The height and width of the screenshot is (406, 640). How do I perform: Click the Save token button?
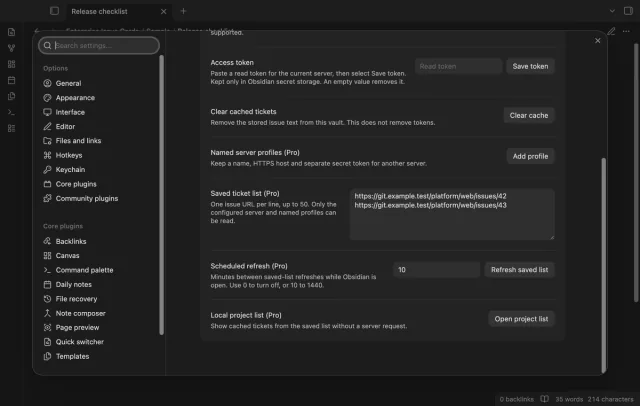(x=530, y=66)
